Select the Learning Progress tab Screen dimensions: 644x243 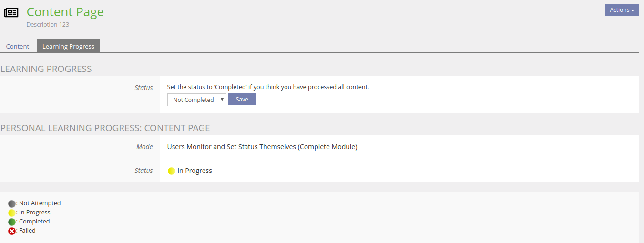tap(68, 46)
